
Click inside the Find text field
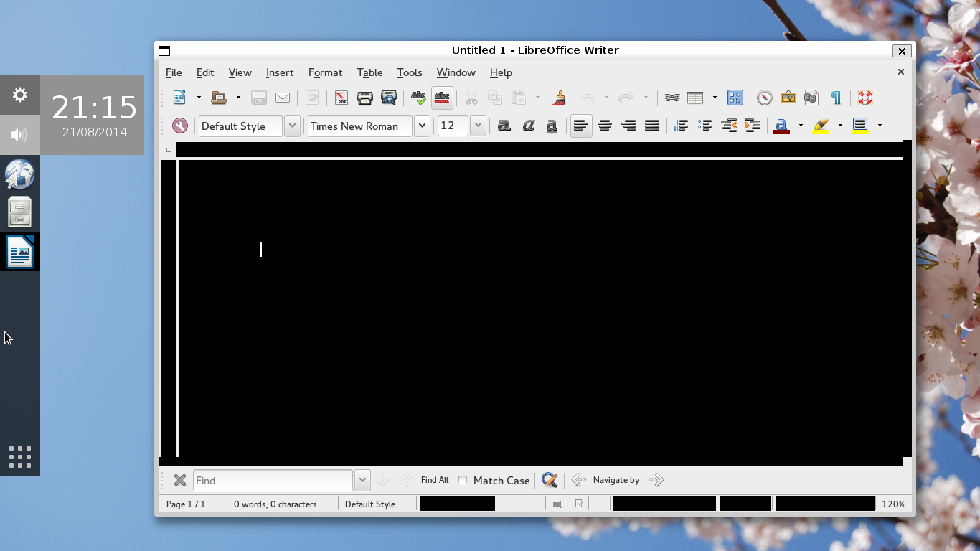[x=273, y=481]
